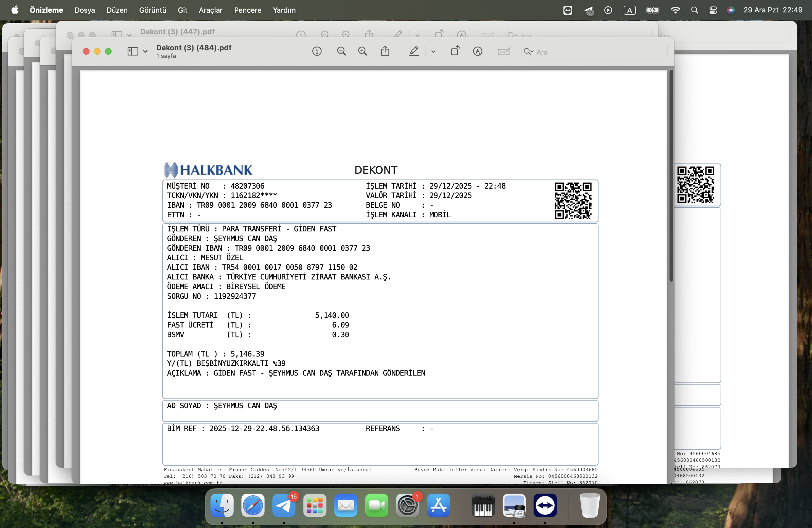Select the recipient name 'MESUT ÖZEL'
Screen dimensions: 812x528
[x=222, y=258]
